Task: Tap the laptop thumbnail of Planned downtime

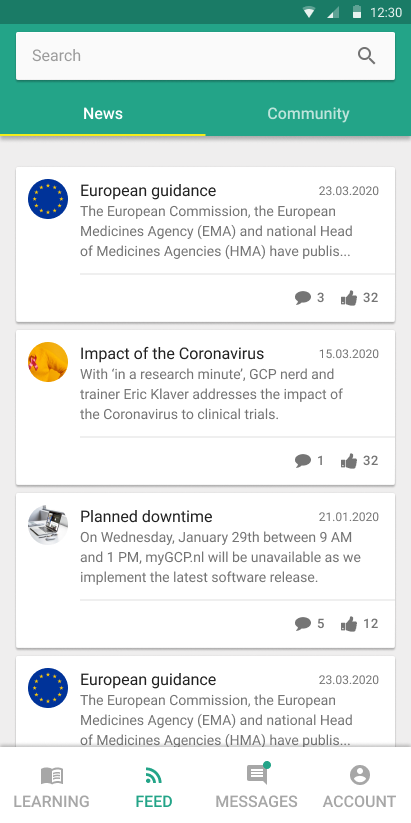Action: 48,525
